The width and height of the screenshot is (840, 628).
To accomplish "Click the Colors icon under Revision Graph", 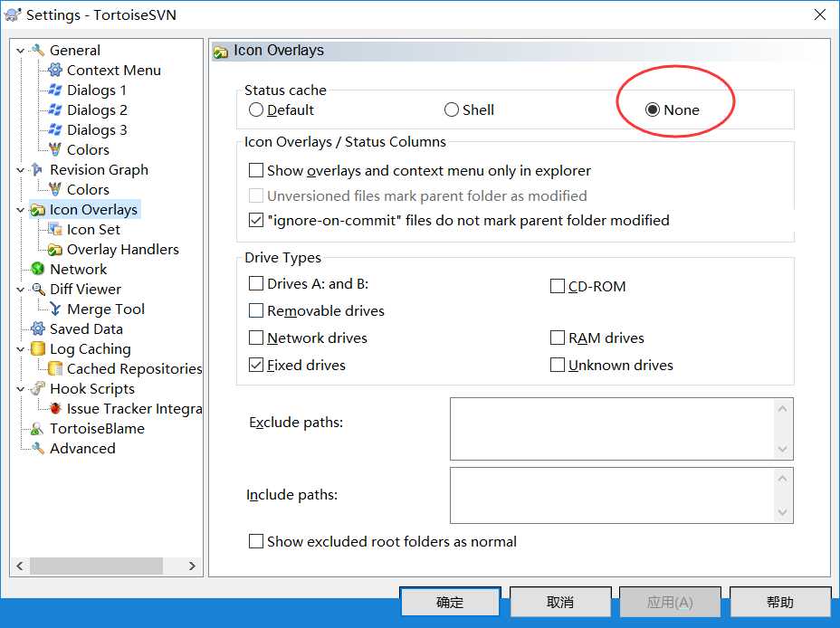I will click(x=54, y=189).
